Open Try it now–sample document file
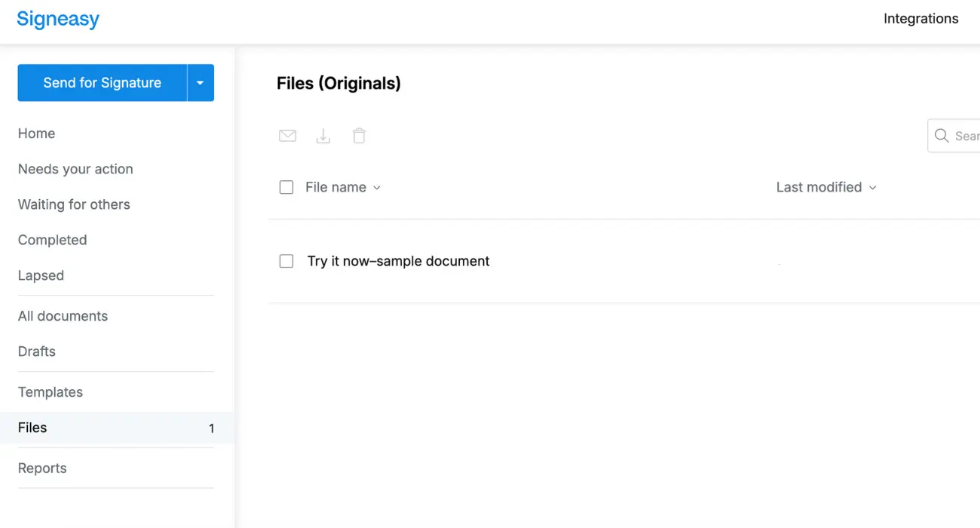The width and height of the screenshot is (980, 528). point(398,261)
